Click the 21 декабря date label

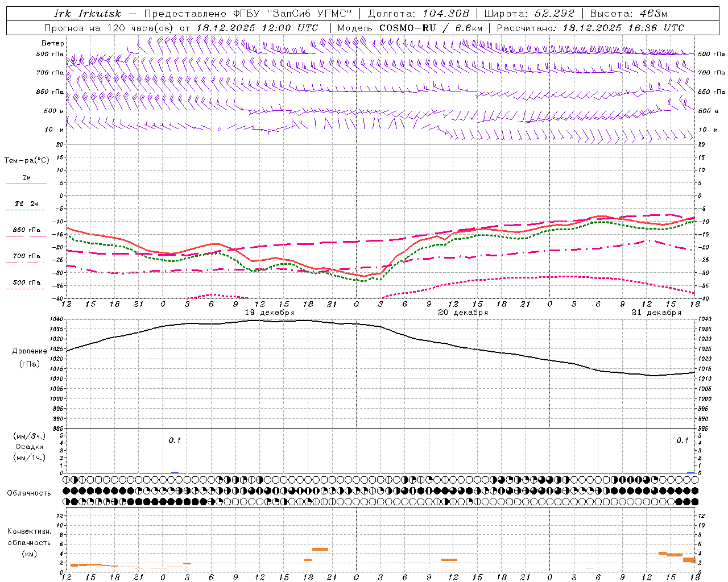click(656, 313)
